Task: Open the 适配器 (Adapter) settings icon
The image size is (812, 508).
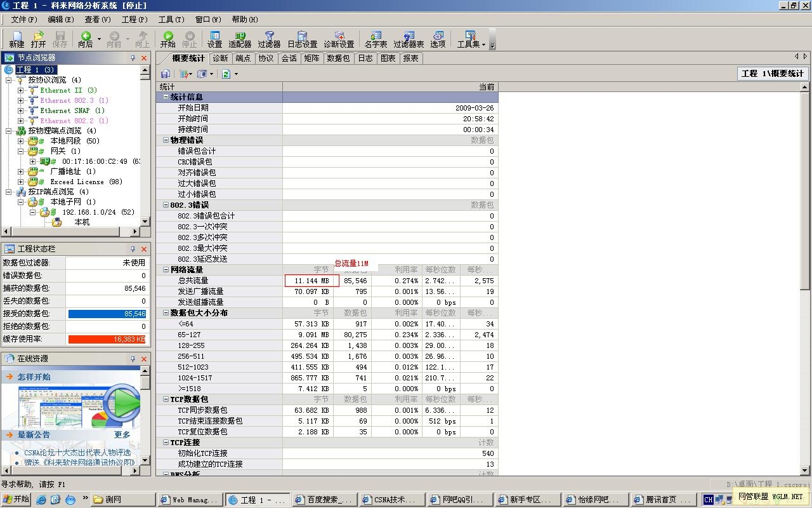Action: tap(240, 39)
